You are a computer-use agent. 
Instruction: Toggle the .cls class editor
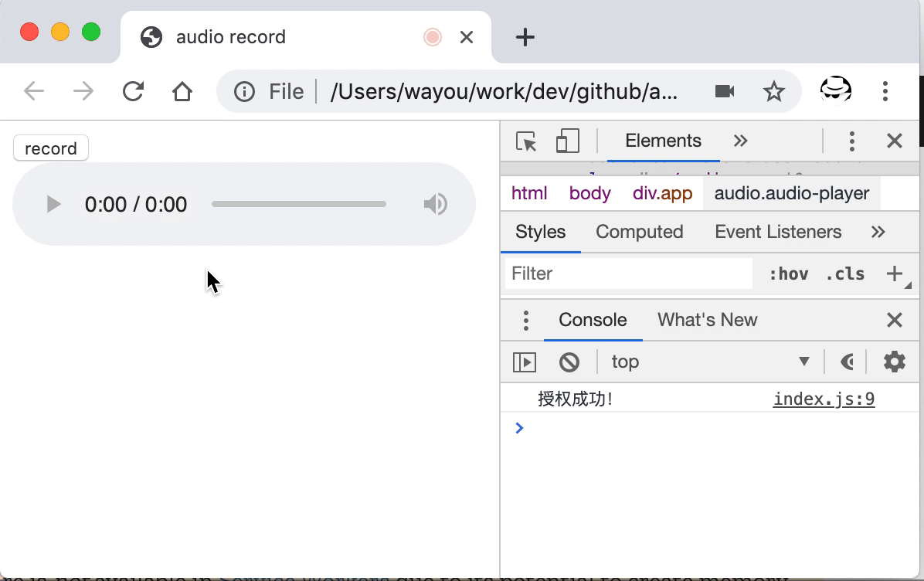(844, 274)
